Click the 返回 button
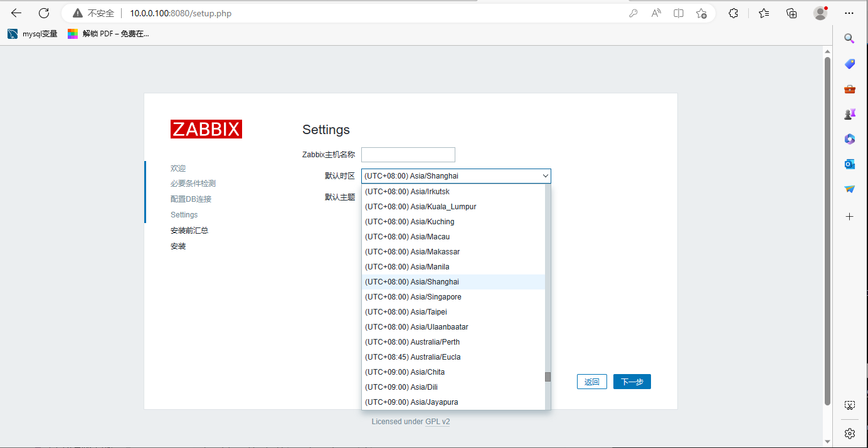 pyautogui.click(x=591, y=381)
